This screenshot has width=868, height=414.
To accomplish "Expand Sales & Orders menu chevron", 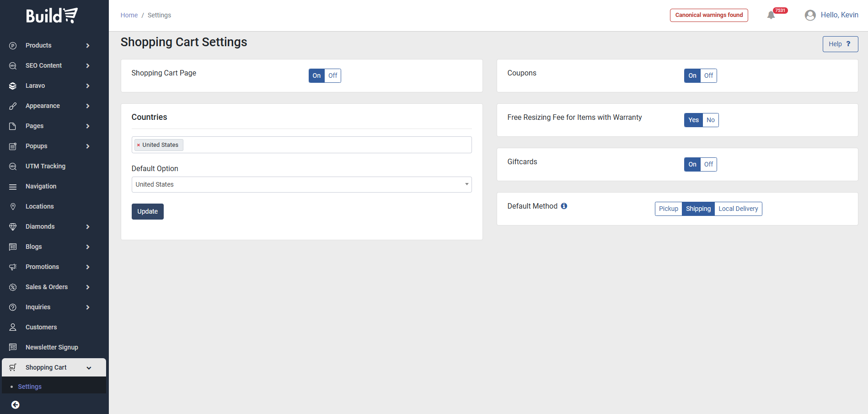I will [x=88, y=287].
